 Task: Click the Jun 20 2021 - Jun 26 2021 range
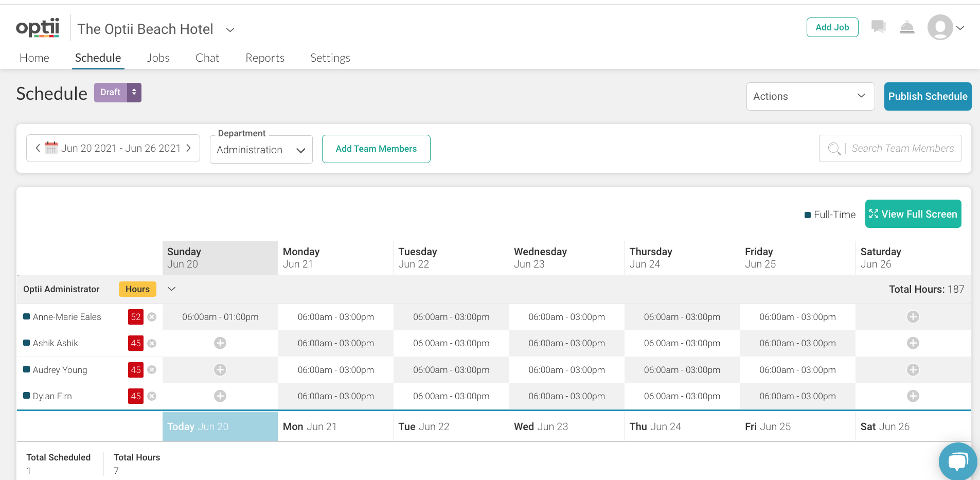click(121, 148)
